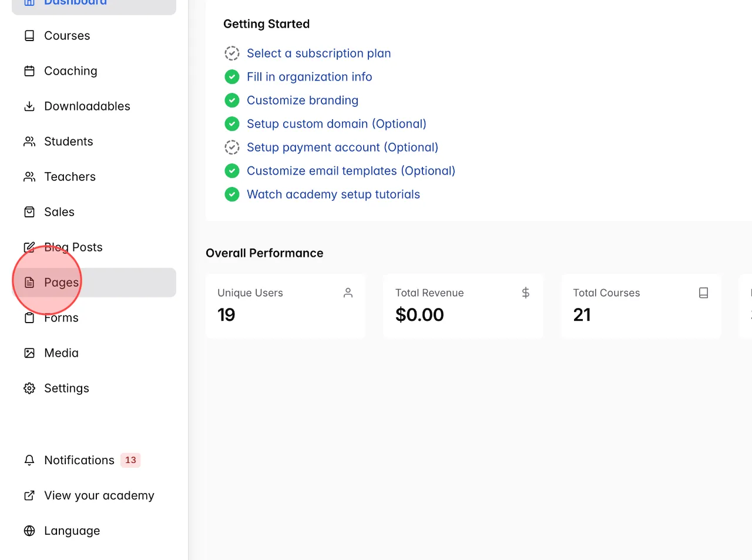Open View your academy link
Screen dimensions: 752x560
tap(99, 495)
